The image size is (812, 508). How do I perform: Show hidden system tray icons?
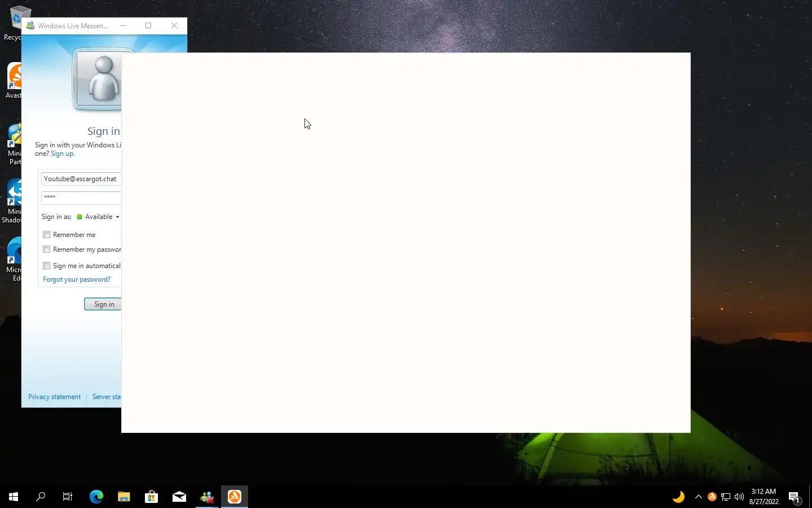[x=698, y=497]
